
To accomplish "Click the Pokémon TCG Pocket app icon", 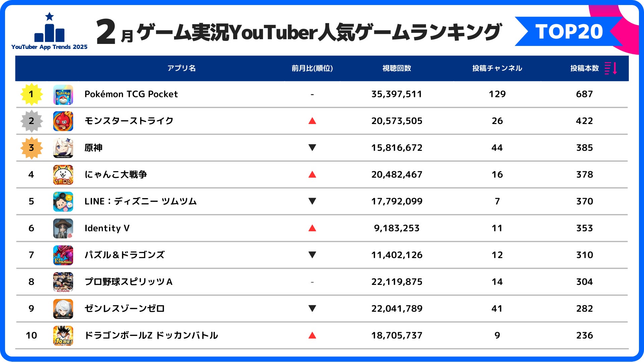I will pyautogui.click(x=63, y=95).
